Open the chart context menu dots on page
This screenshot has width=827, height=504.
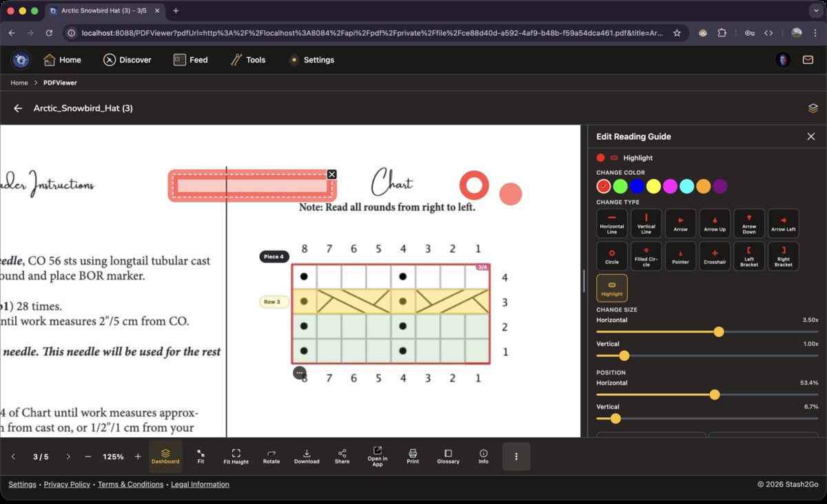pos(300,372)
